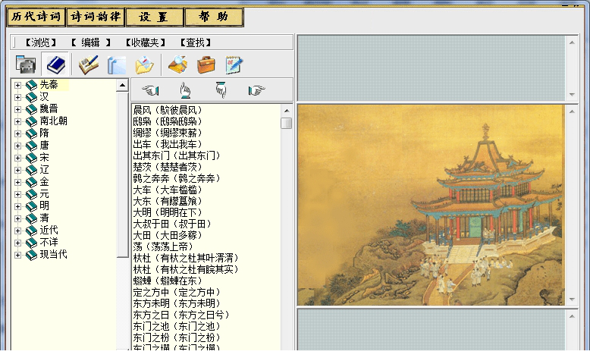Click the book icon beside 唐

pyautogui.click(x=31, y=146)
